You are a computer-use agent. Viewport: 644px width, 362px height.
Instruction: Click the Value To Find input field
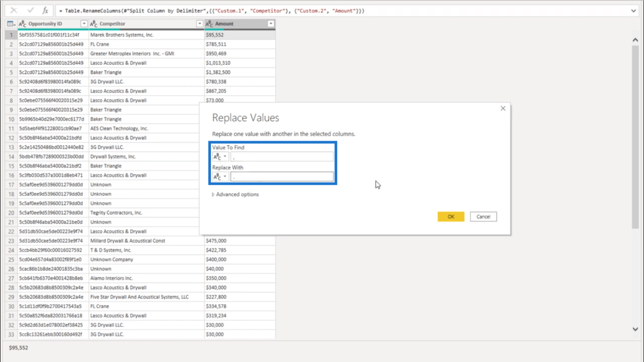[282, 156]
